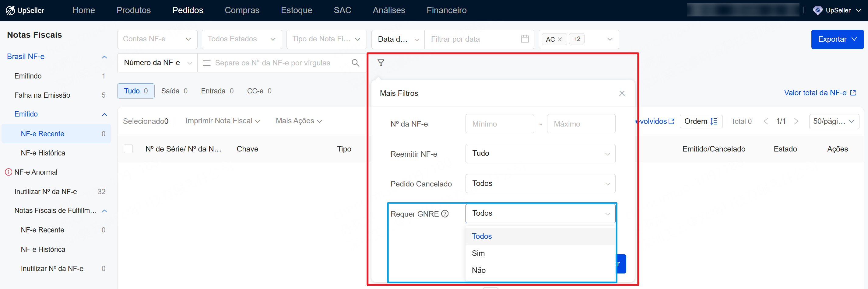Choose Não option in GNRE list
868x289 pixels.
point(479,270)
